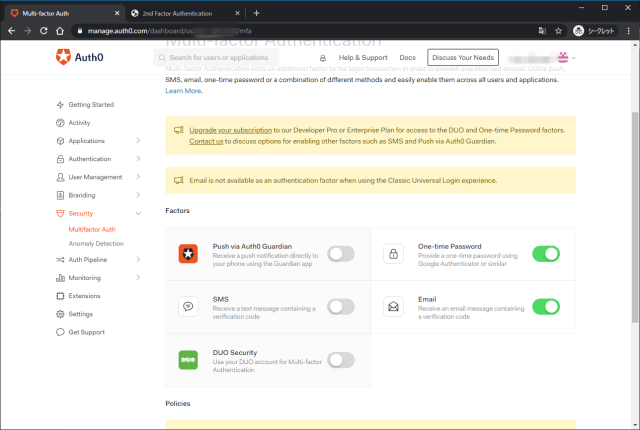Open the Extensions menu item
Screen dimensions: 640x430
[x=84, y=296]
